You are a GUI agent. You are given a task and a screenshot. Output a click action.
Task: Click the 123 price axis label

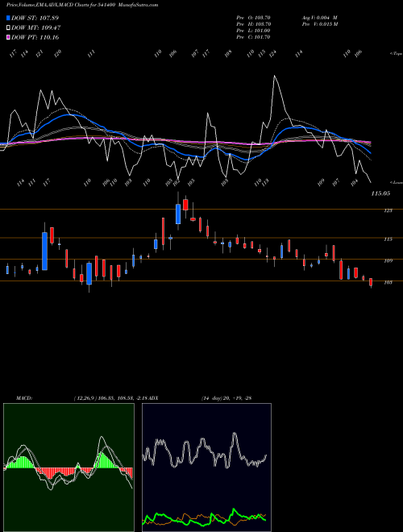pos(388,210)
